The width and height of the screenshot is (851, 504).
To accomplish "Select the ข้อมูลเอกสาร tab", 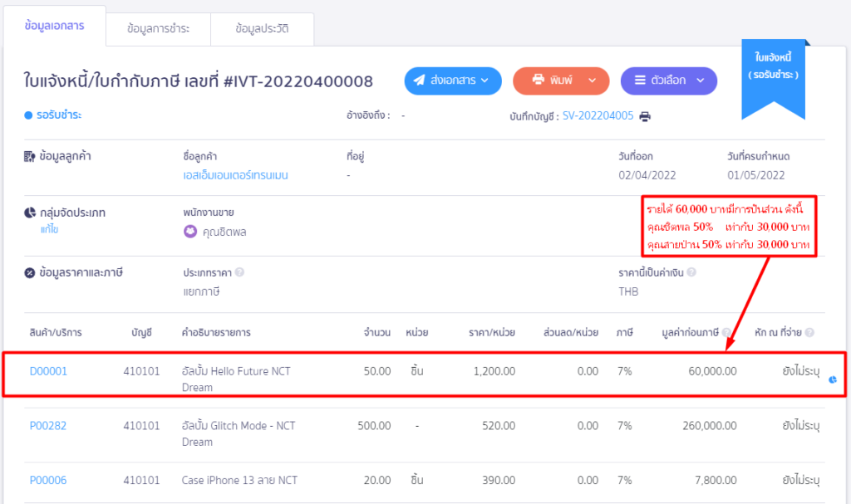I will 54,27.
